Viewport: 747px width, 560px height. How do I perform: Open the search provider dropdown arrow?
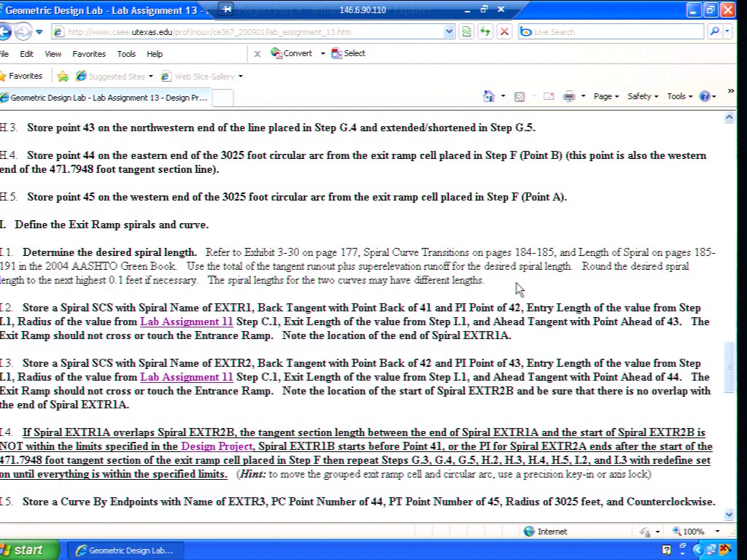pyautogui.click(x=727, y=32)
